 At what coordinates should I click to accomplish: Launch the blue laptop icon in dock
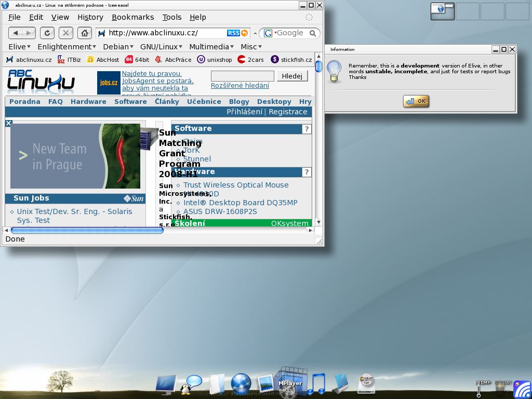point(341,384)
